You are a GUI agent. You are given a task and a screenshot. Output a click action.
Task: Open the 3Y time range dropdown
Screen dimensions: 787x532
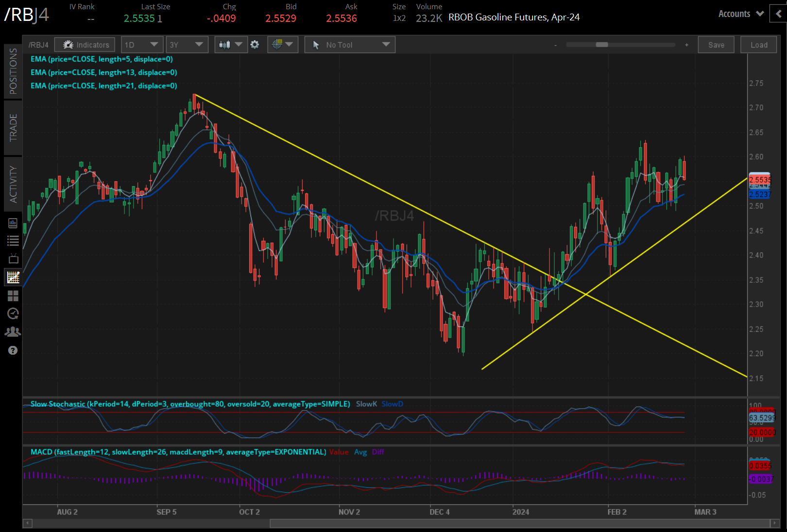187,45
